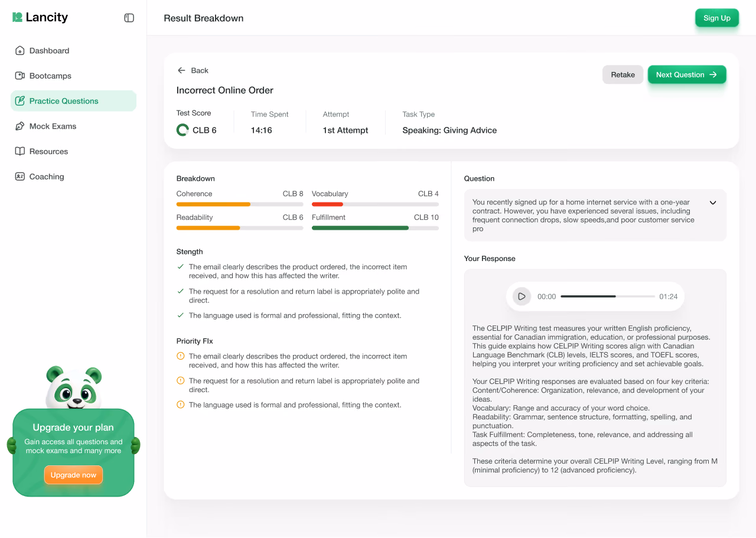Expand the Question text chevron

(713, 203)
